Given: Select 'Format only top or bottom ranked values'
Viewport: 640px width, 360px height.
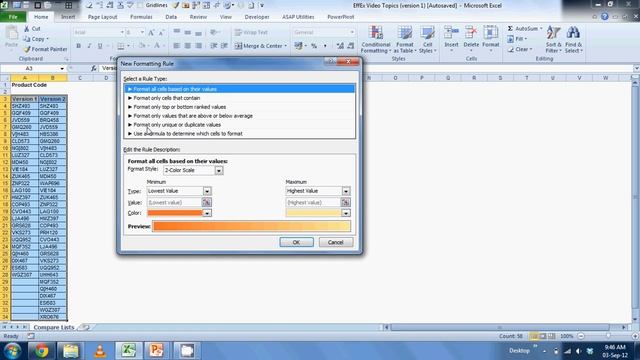Looking at the screenshot, I should [240, 107].
